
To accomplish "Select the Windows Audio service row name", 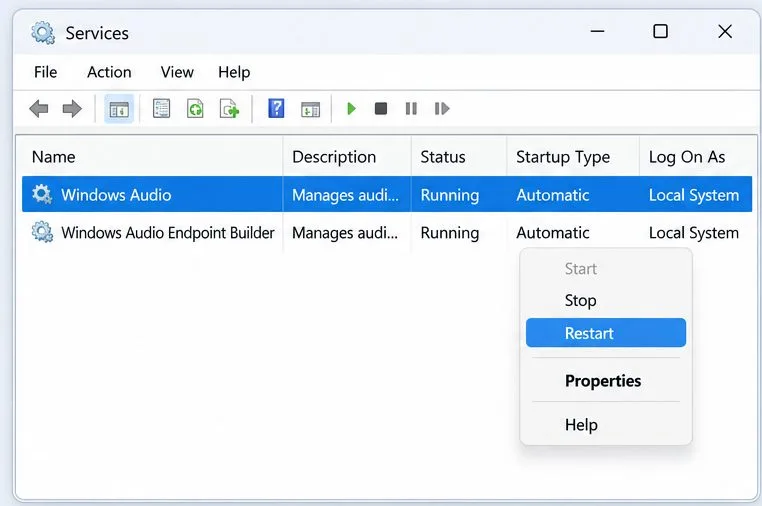I will pos(116,195).
